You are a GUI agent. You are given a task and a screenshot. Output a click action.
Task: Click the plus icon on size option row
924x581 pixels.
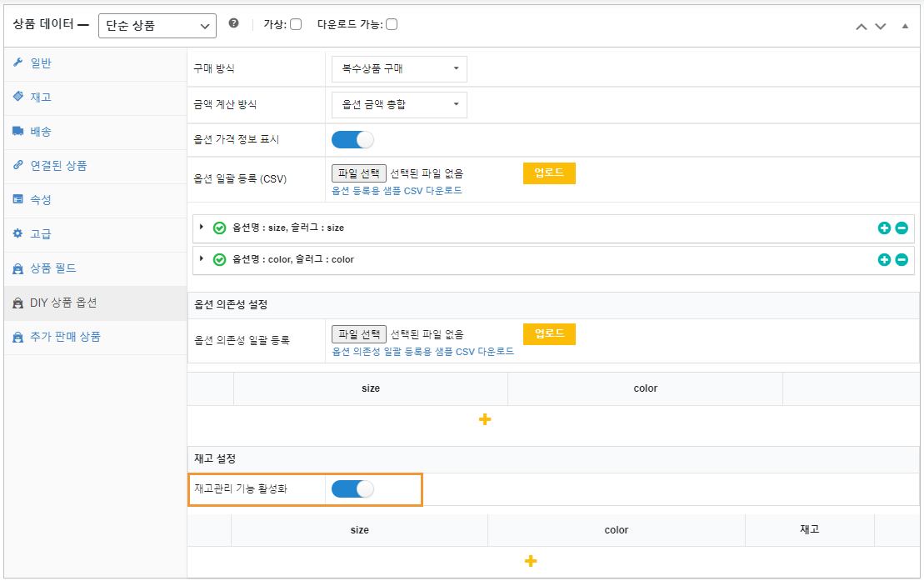point(884,228)
